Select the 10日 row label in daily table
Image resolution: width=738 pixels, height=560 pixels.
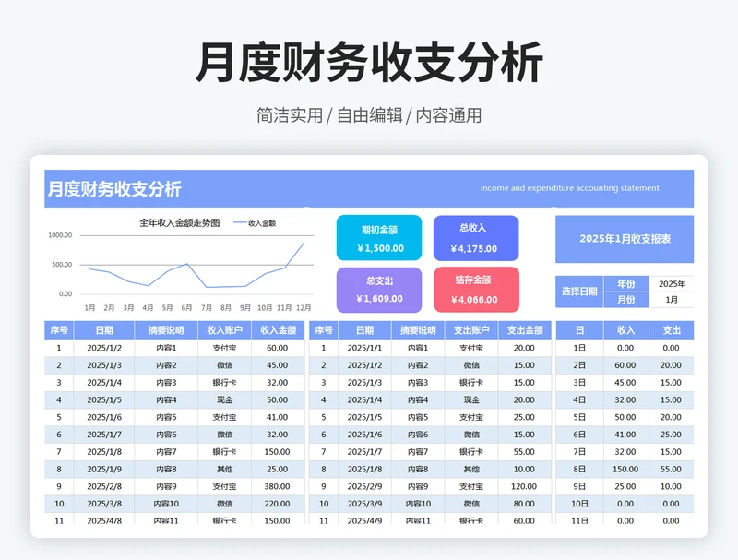point(579,504)
